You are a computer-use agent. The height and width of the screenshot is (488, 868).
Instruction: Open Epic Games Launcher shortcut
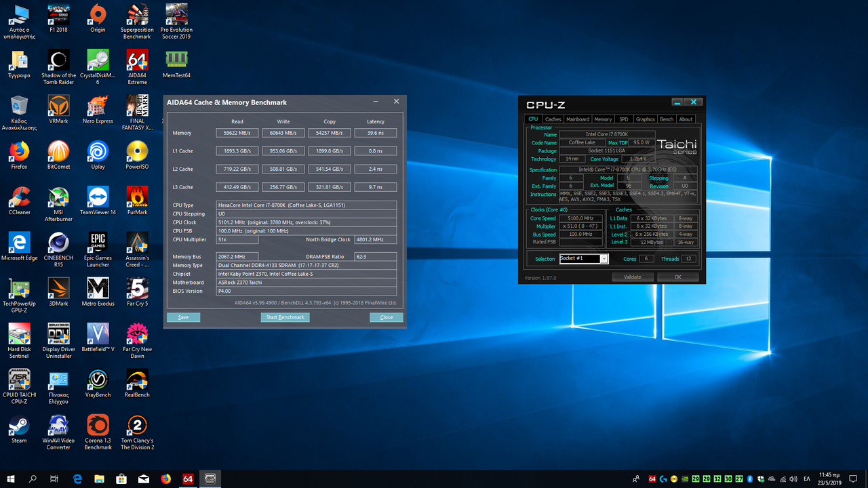tap(98, 249)
